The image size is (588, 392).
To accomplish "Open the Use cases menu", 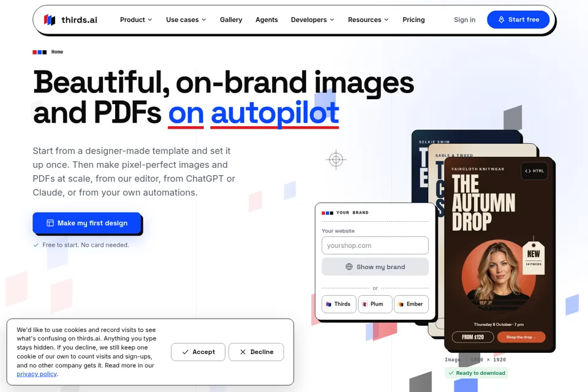I will (x=186, y=20).
